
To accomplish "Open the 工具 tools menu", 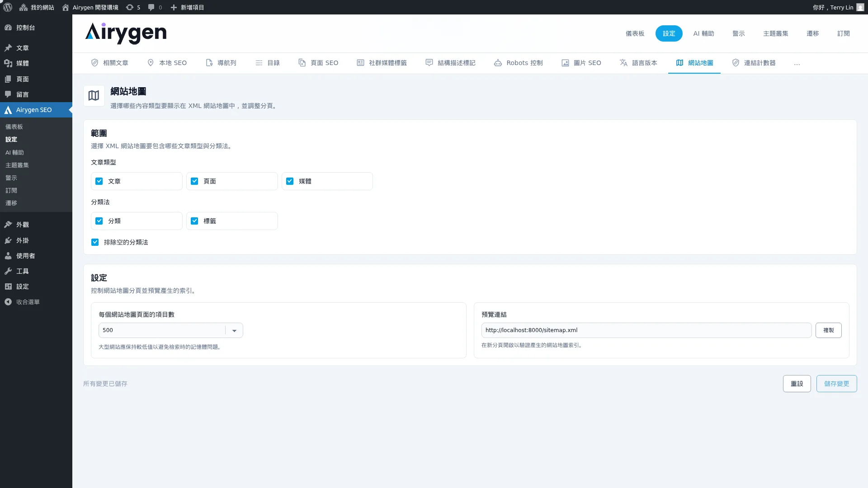I will pyautogui.click(x=36, y=271).
